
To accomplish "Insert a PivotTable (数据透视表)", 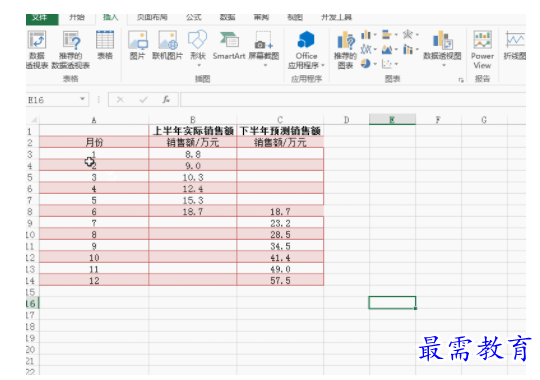I will click(37, 49).
